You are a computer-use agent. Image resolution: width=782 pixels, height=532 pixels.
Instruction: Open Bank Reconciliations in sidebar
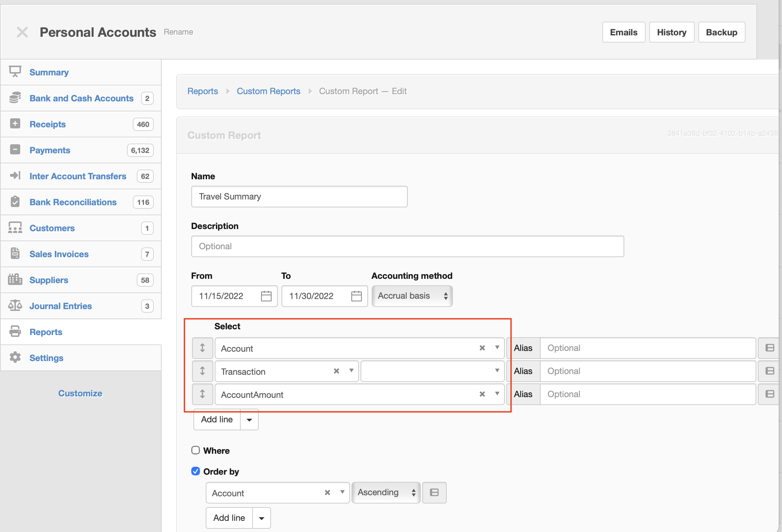[73, 202]
